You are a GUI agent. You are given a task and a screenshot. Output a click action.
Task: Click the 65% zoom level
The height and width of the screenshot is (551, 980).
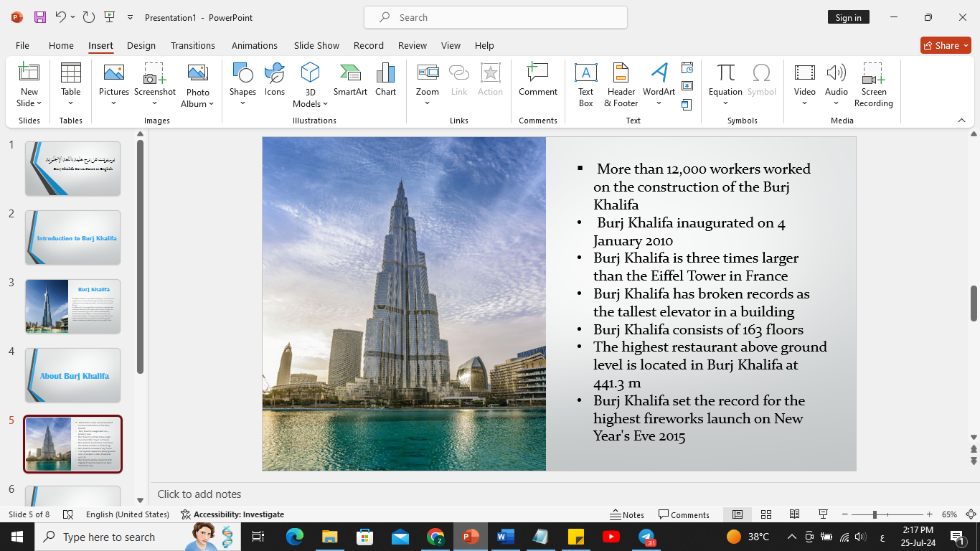[949, 514]
